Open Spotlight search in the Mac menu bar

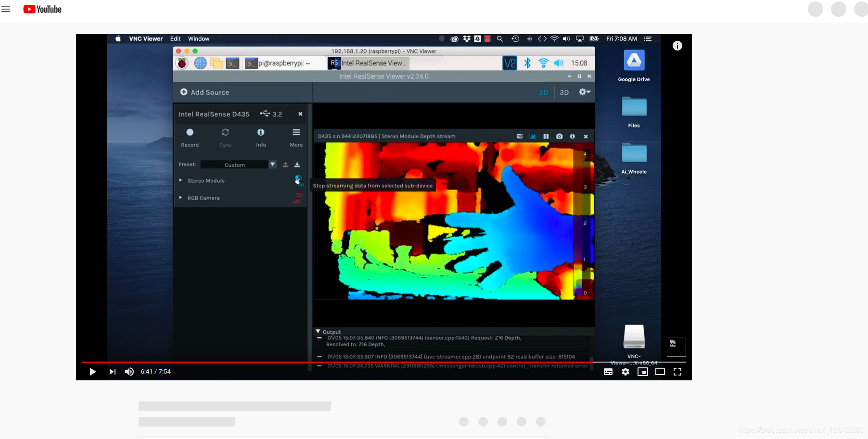pyautogui.click(x=500, y=39)
